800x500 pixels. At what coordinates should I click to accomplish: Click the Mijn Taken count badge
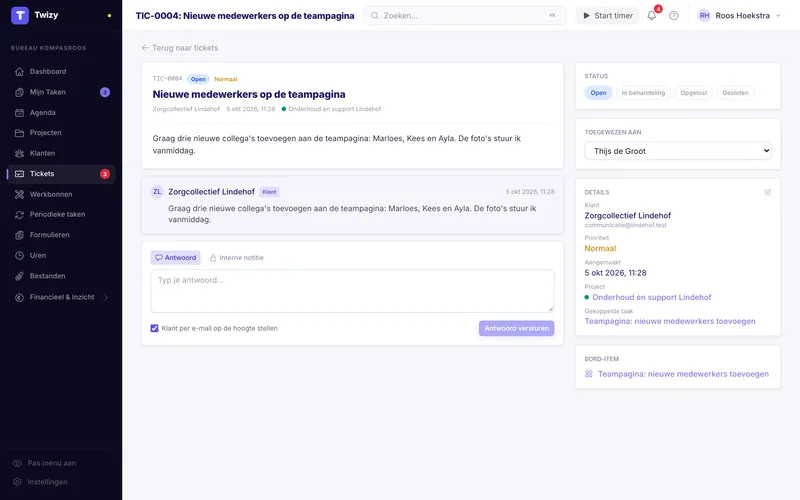[x=105, y=92]
